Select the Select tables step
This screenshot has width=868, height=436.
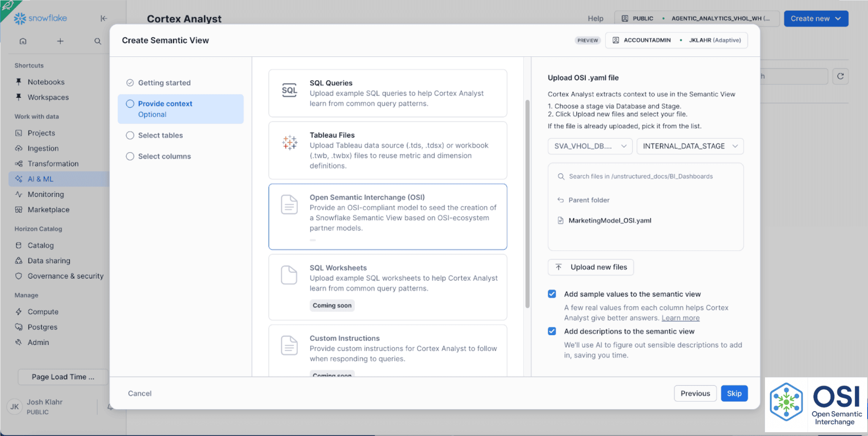[x=130, y=135]
